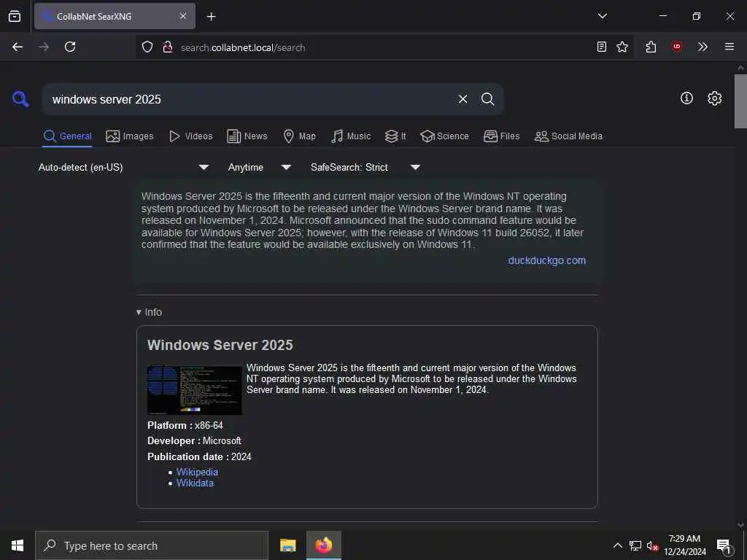747x560 pixels.
Task: Switch to the Science category
Action: tap(444, 136)
